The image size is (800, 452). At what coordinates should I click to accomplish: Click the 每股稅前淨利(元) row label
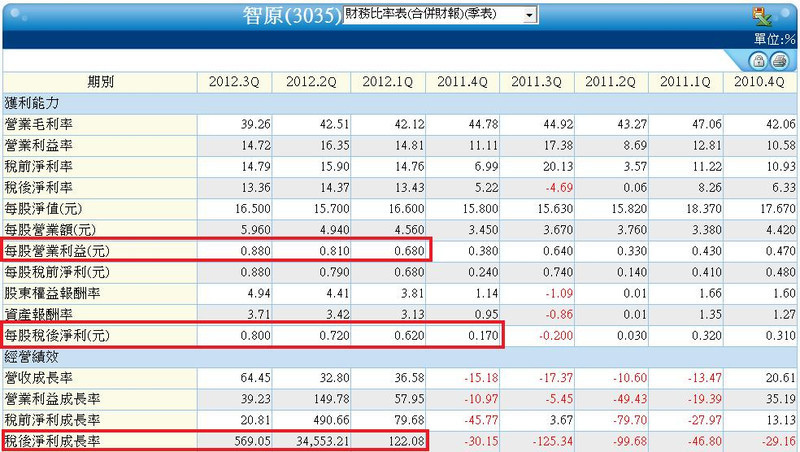point(57,272)
